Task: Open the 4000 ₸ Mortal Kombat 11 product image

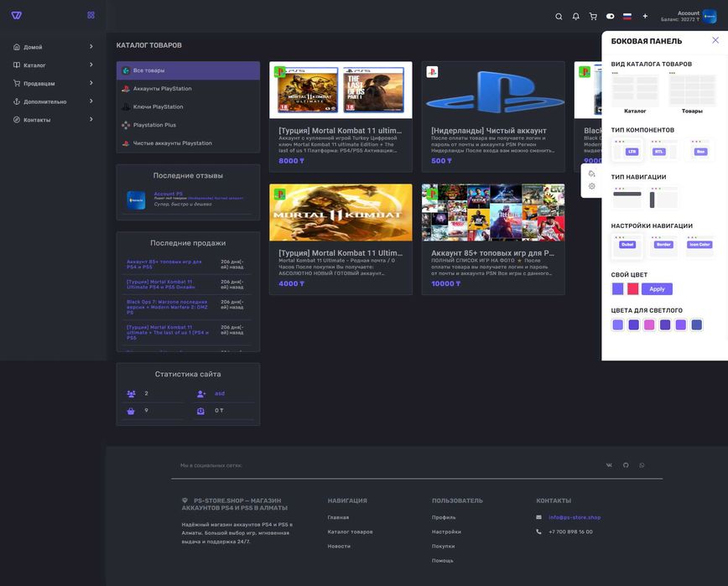Action: click(341, 212)
